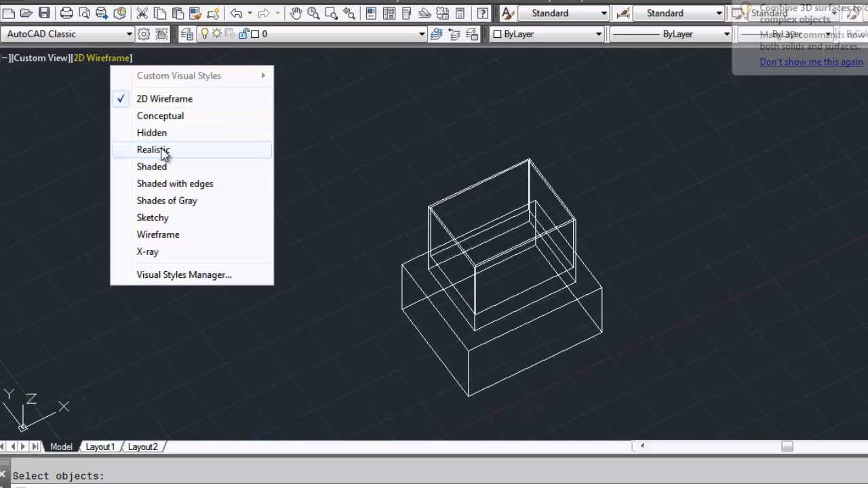Select the Match Properties brush icon
868x488 pixels.
(x=195, y=13)
